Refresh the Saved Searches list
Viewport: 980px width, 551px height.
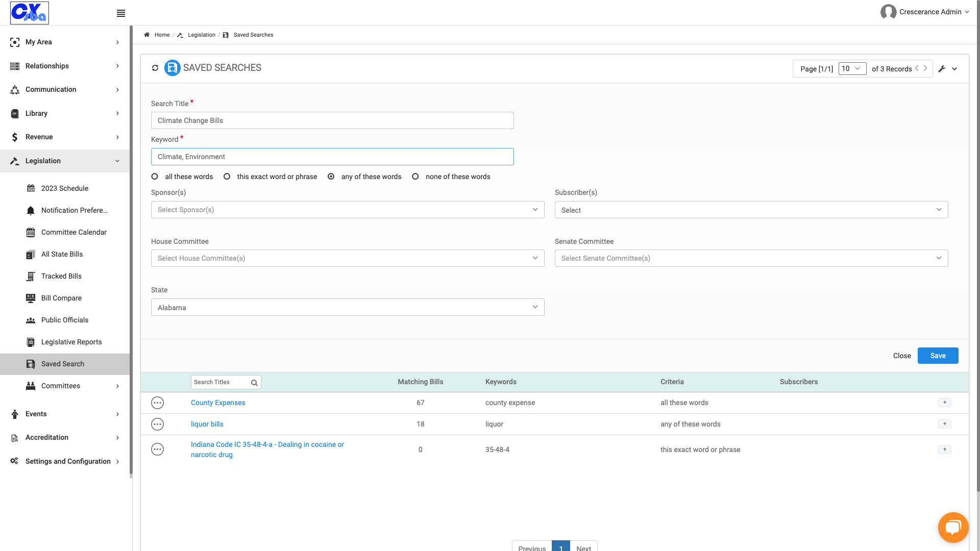tap(155, 68)
